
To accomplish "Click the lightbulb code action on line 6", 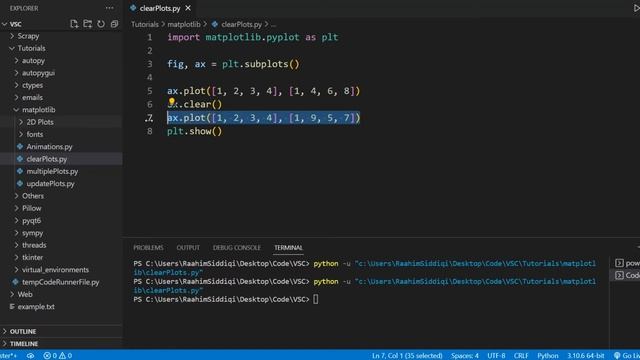I will (x=171, y=102).
